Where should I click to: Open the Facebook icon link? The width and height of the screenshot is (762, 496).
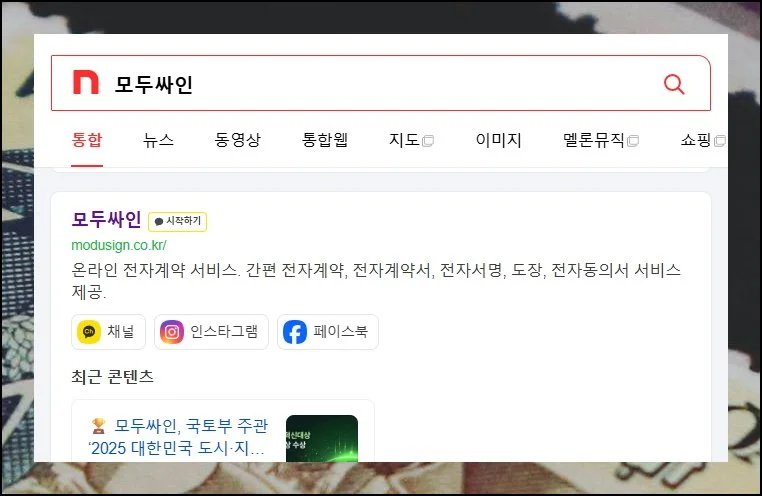click(x=295, y=332)
